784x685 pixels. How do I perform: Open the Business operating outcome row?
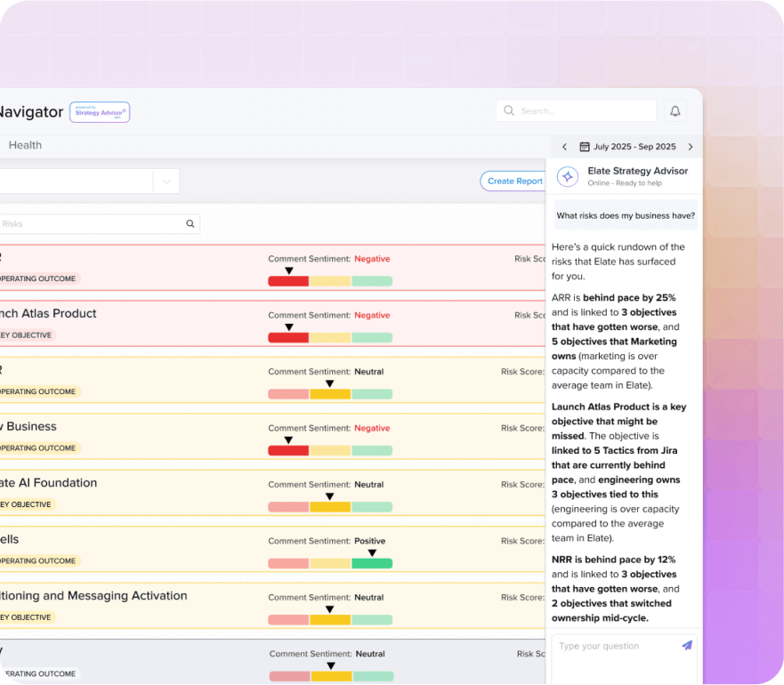click(272, 437)
